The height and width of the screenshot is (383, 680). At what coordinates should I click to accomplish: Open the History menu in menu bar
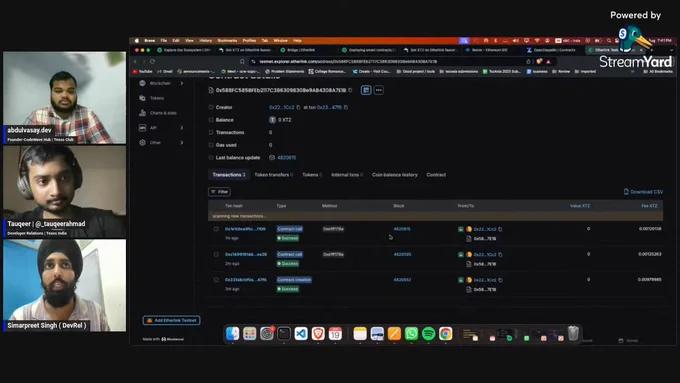[x=205, y=41]
